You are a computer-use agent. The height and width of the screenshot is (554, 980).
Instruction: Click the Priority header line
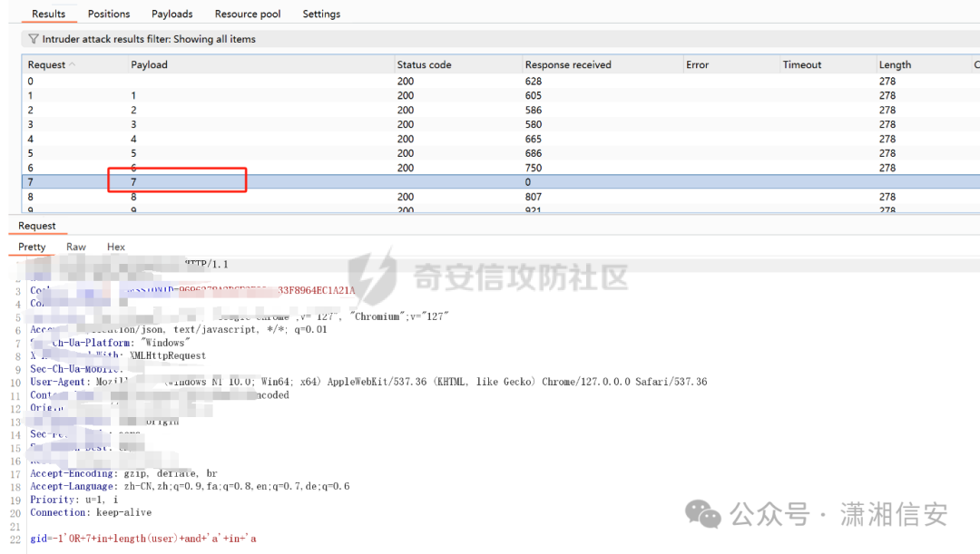(x=73, y=500)
